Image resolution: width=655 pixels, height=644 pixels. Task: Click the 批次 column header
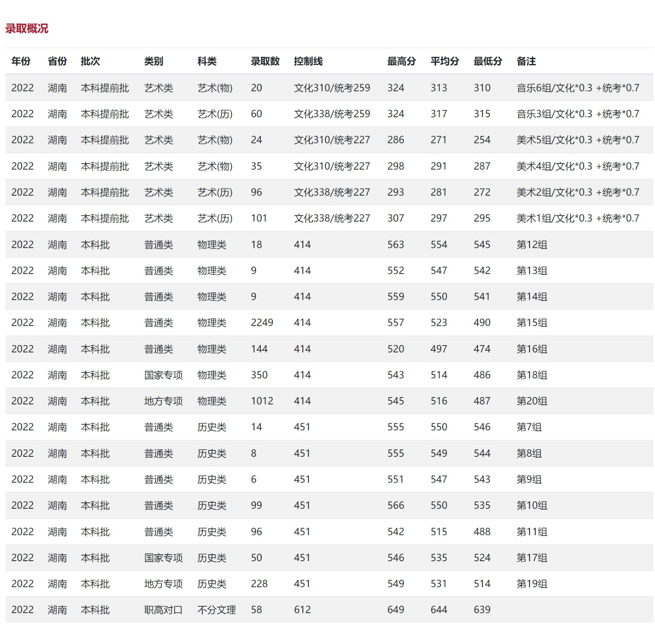(91, 61)
